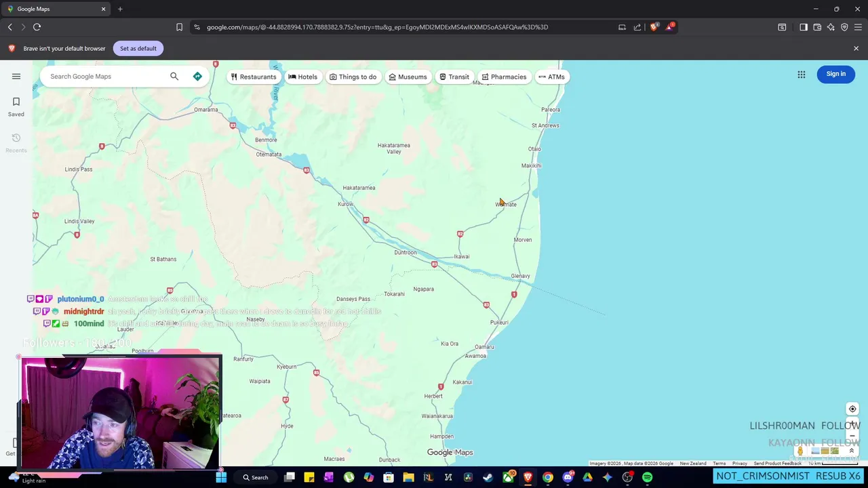This screenshot has width=868, height=488.
Task: Open the Recents panel
Action: coord(16,142)
